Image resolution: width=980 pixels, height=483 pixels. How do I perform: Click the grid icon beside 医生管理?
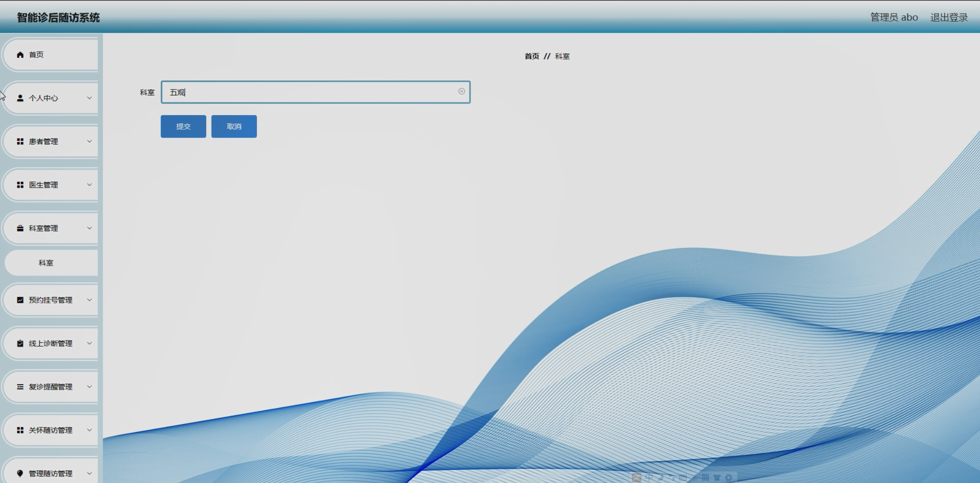pyautogui.click(x=20, y=185)
